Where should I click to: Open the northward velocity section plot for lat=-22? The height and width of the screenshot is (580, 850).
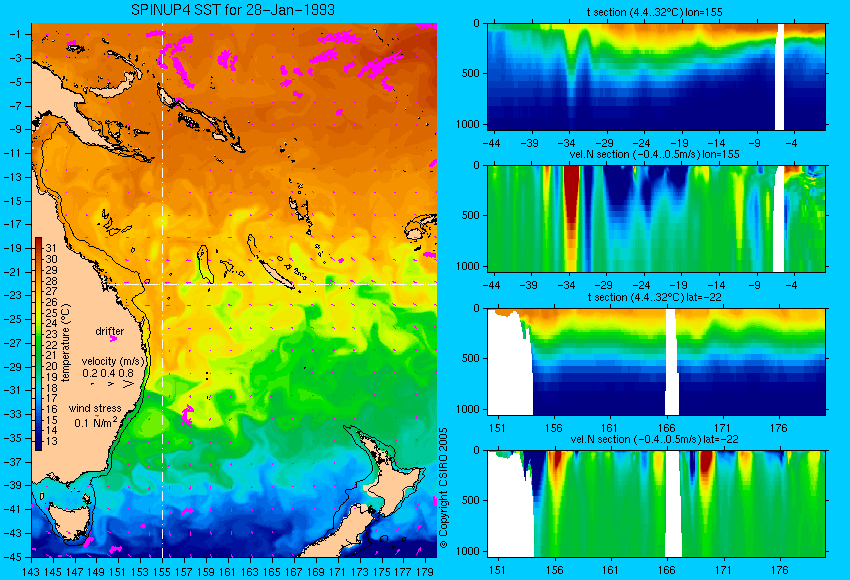click(x=656, y=504)
